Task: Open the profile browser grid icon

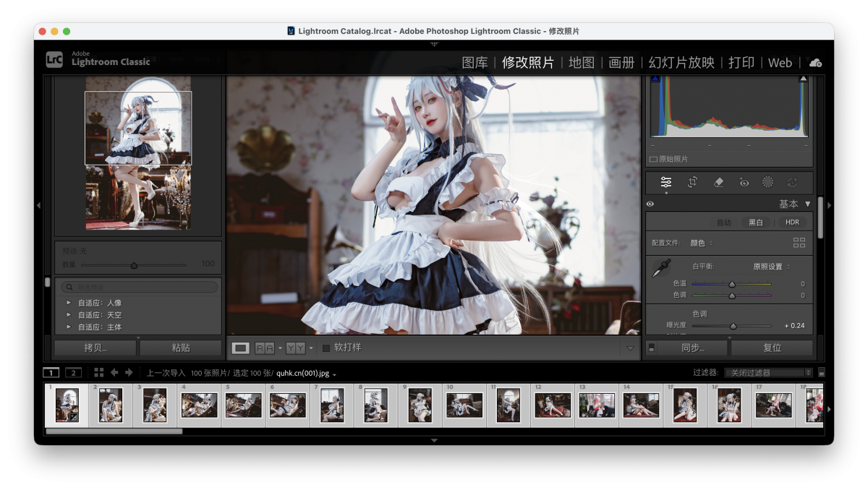Action: (799, 243)
